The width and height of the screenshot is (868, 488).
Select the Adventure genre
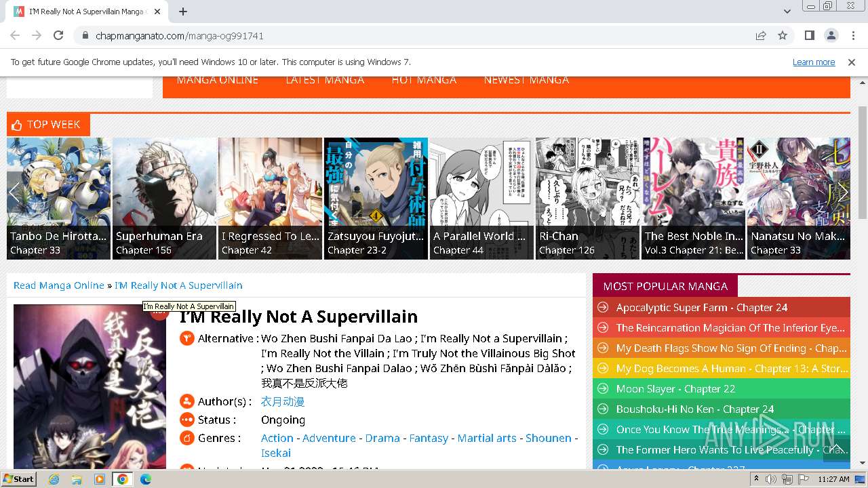click(329, 438)
